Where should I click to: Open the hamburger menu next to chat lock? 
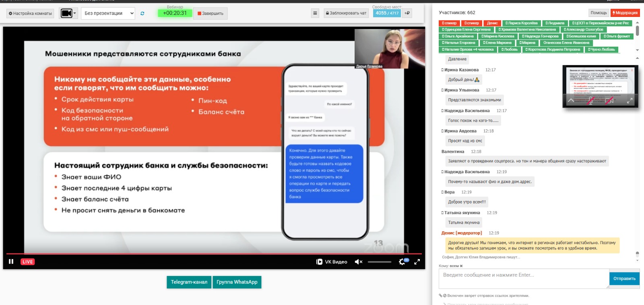(315, 13)
